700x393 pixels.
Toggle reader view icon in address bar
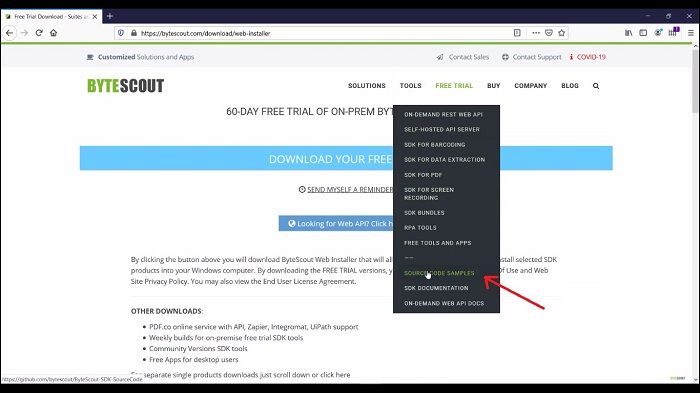pos(517,33)
